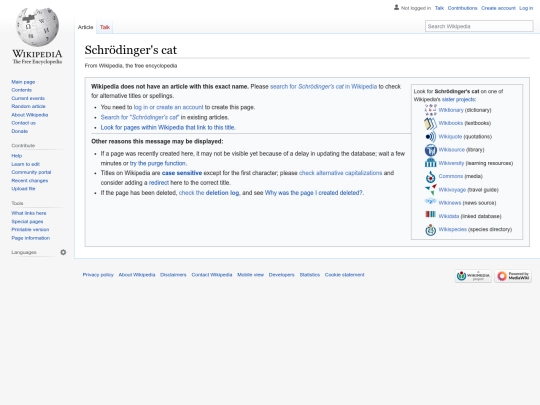
Task: Switch to Mobile view
Action: 250,275
